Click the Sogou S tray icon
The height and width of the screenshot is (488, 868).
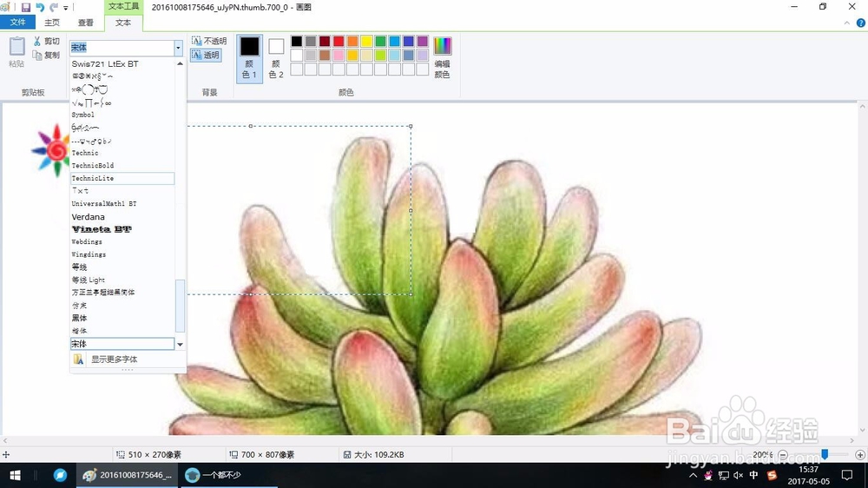(x=773, y=475)
